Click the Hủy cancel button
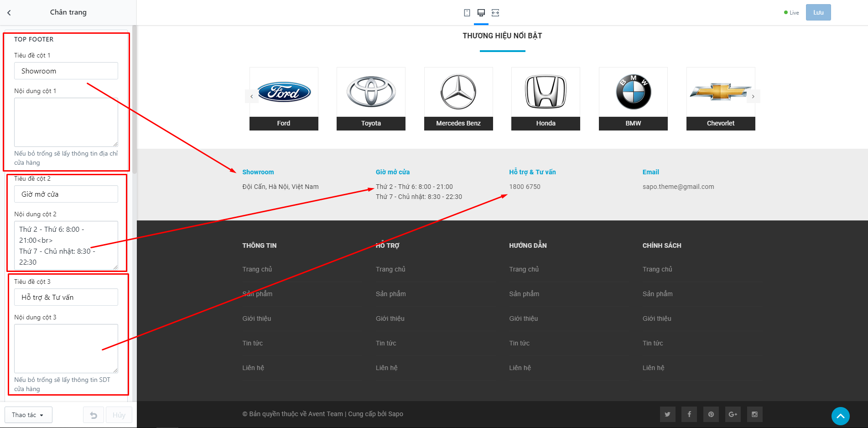The width and height of the screenshot is (868, 428). (x=119, y=415)
